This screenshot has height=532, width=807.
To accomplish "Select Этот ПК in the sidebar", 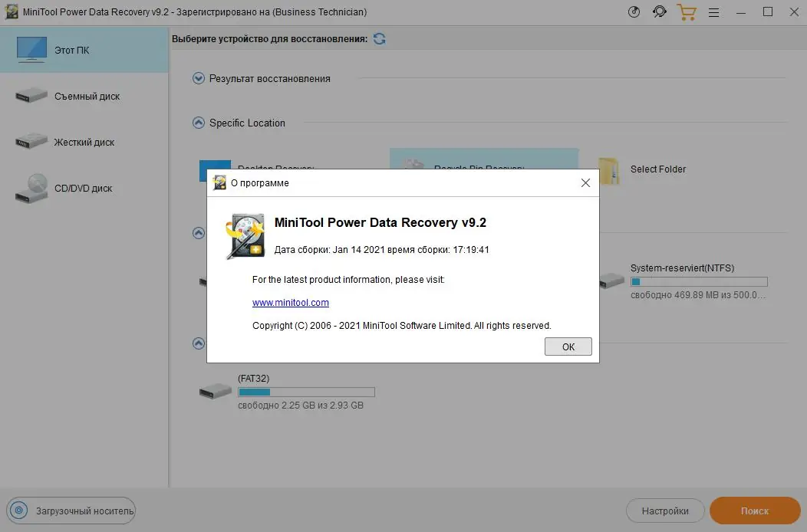I will [x=84, y=50].
